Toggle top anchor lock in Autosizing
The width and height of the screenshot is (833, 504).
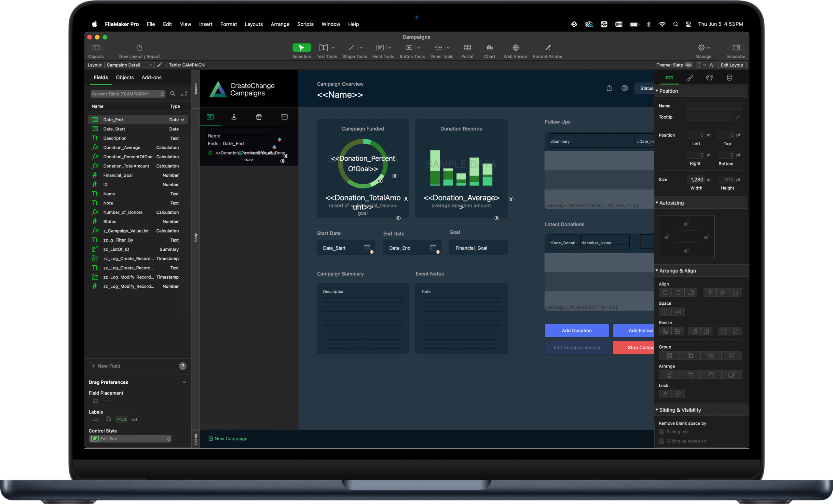686,223
